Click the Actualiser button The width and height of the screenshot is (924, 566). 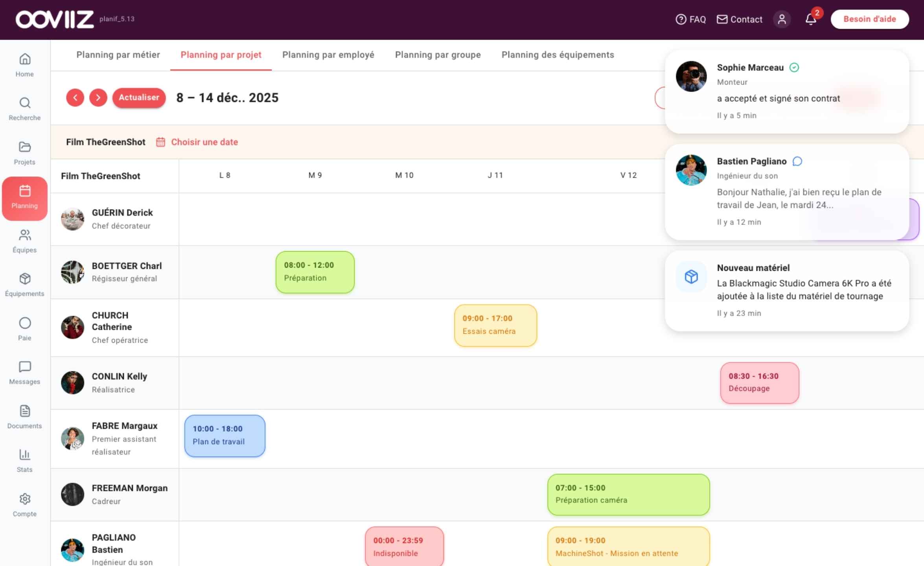click(139, 97)
